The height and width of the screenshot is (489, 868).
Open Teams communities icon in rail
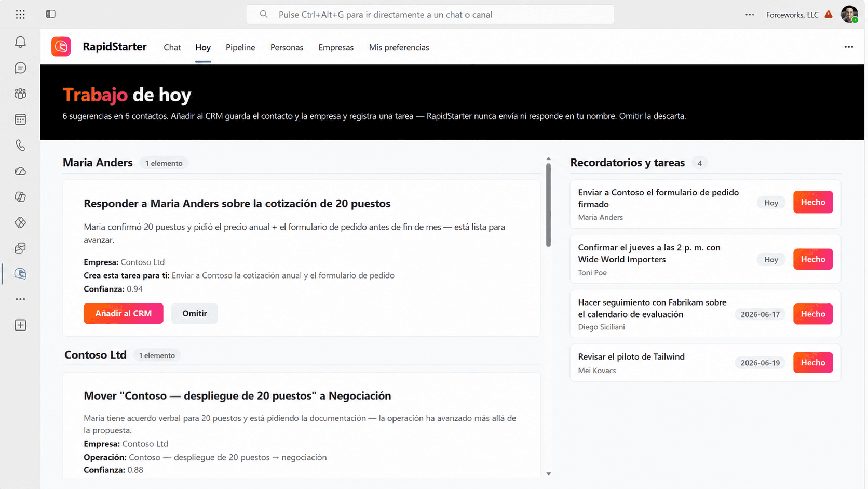tap(20, 94)
